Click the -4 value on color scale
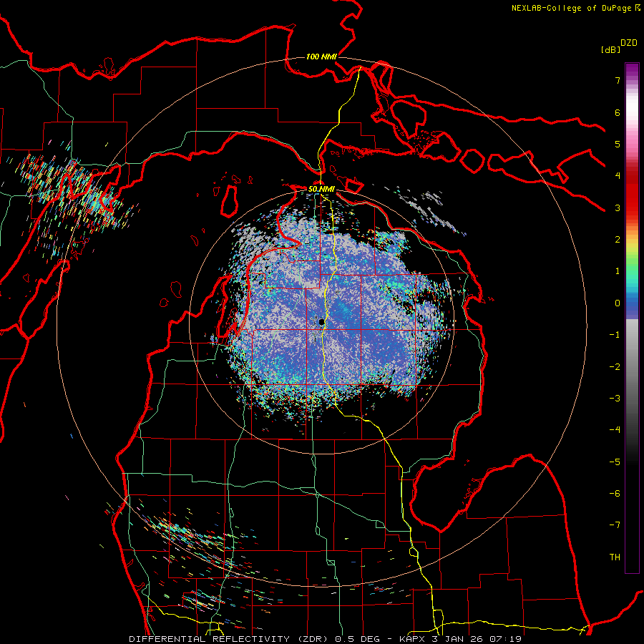The width and height of the screenshot is (644, 644). click(615, 430)
